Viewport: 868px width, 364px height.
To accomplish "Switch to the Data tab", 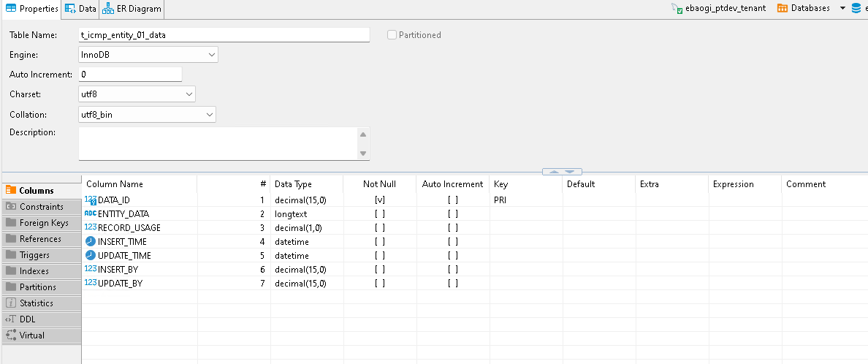I will (x=81, y=9).
